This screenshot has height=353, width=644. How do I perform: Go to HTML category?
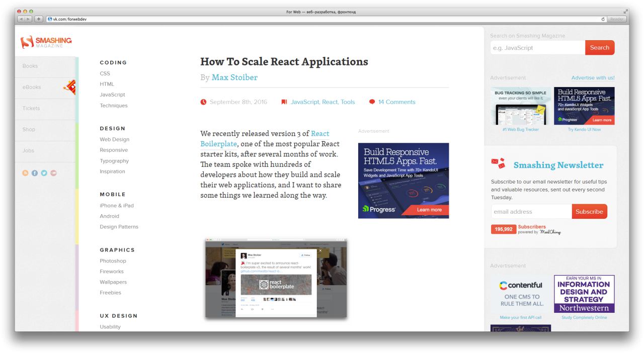pos(107,84)
